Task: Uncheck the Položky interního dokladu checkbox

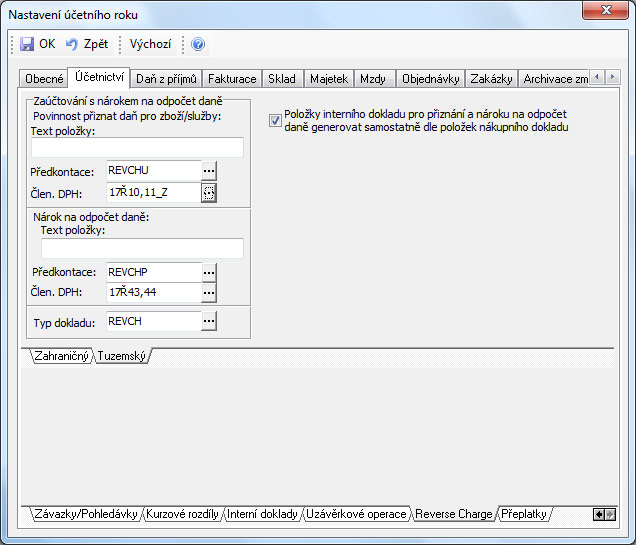Action: 275,121
